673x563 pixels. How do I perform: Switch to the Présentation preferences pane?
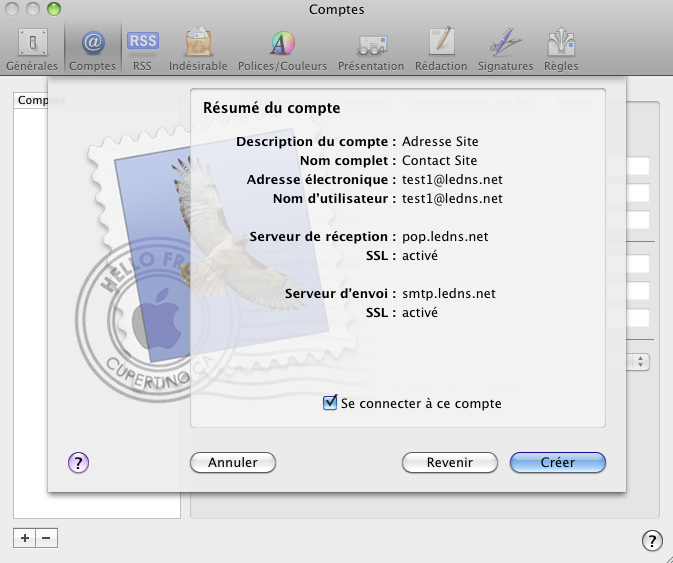coord(370,48)
